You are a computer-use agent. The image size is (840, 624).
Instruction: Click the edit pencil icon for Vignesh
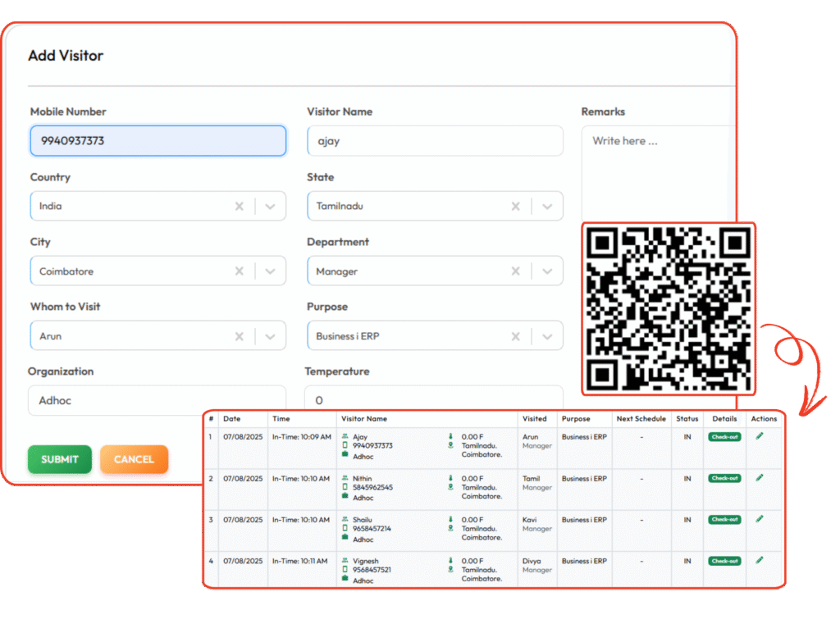(760, 560)
